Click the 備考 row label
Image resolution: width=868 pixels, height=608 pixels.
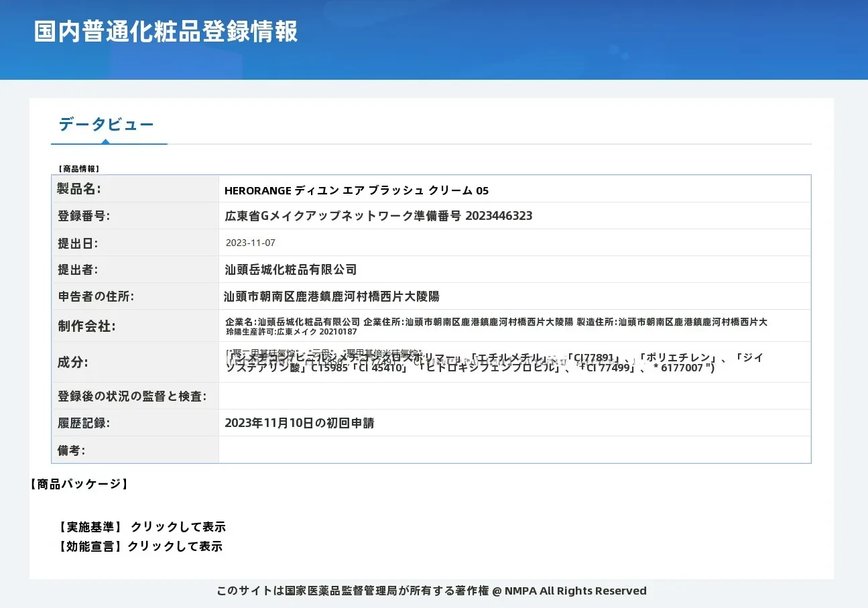click(x=71, y=450)
